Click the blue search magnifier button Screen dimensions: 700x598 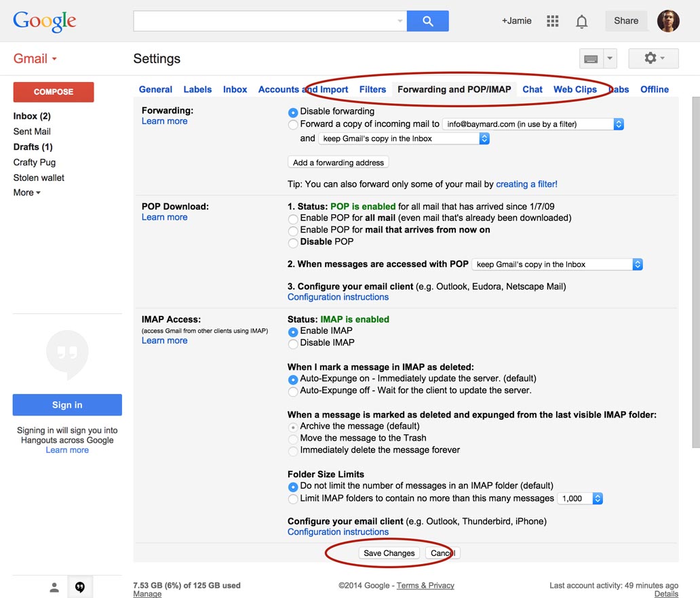point(427,21)
